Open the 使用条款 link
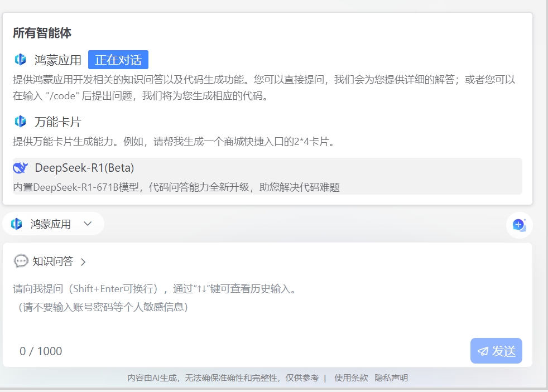 (x=351, y=378)
